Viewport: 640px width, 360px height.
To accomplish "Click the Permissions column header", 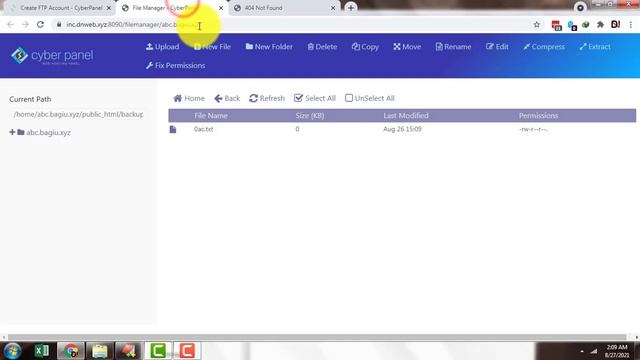I will pos(538,116).
